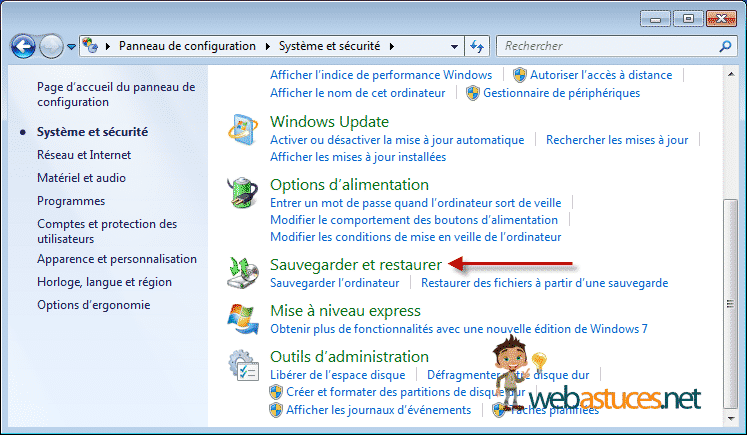Close the Control Panel window
The height and width of the screenshot is (435, 747).
[721, 19]
